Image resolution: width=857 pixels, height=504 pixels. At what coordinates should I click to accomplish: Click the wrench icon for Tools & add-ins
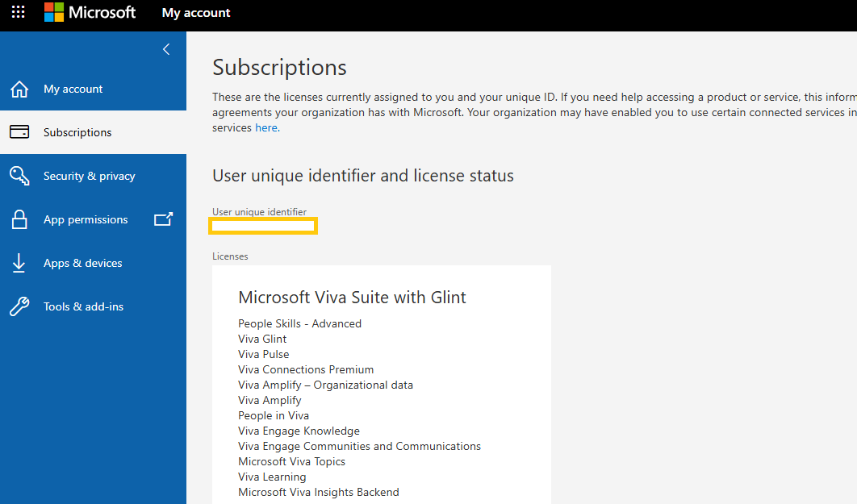(x=19, y=306)
